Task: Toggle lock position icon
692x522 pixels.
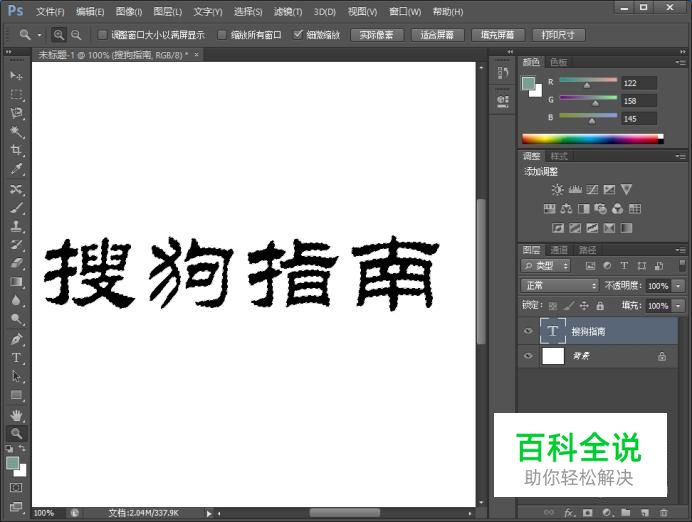Action: pyautogui.click(x=584, y=306)
